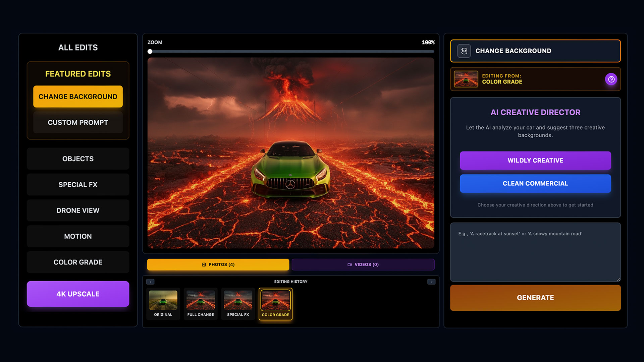644x362 pixels.
Task: Click the Generate button
Action: (x=535, y=298)
